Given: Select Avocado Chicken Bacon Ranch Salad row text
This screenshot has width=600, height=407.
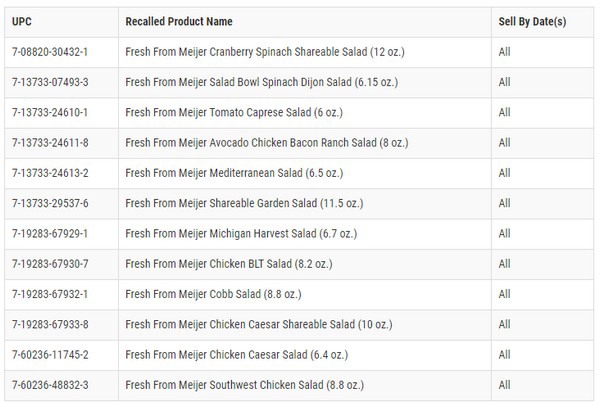Looking at the screenshot, I should pyautogui.click(x=266, y=143).
